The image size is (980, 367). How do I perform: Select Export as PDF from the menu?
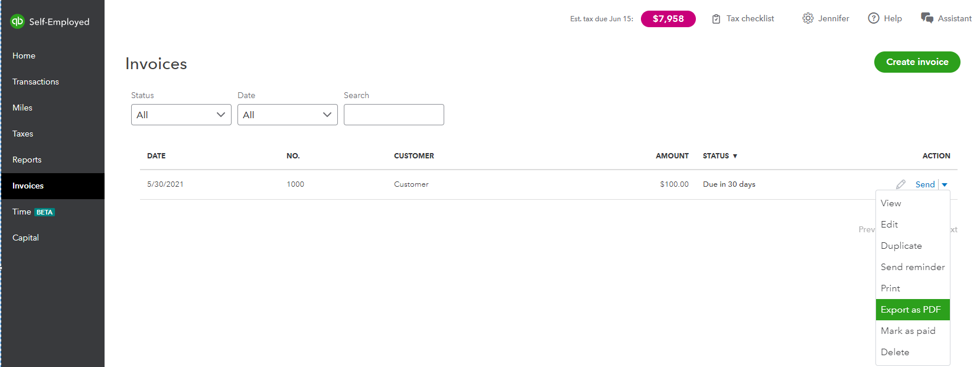click(x=910, y=309)
